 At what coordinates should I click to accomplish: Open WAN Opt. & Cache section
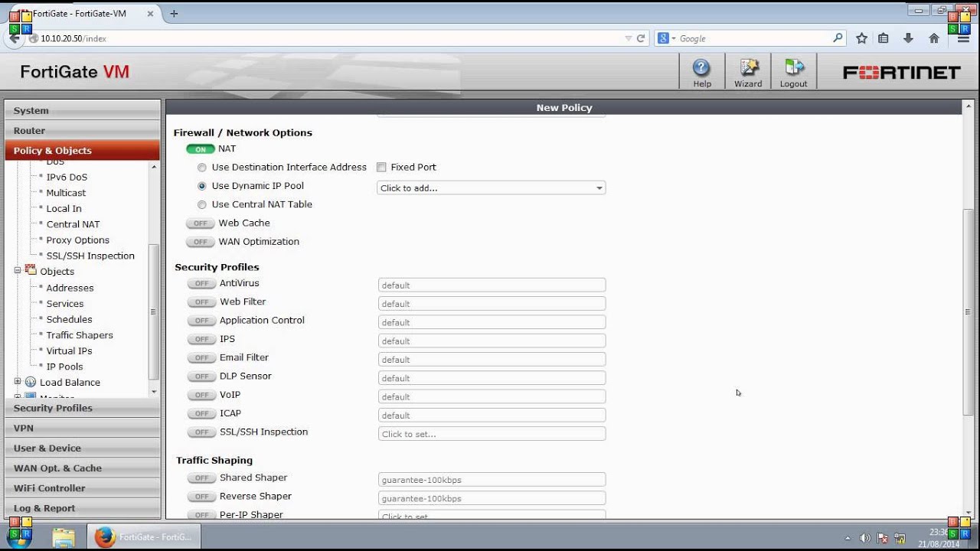(x=83, y=468)
